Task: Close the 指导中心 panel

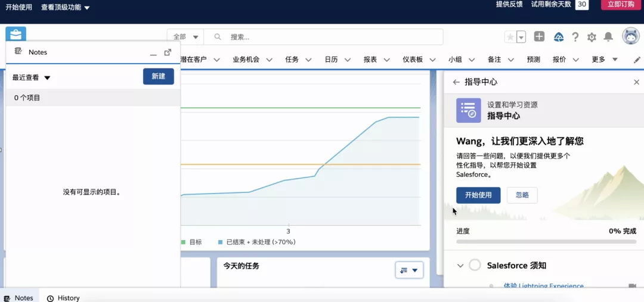Action: click(636, 82)
